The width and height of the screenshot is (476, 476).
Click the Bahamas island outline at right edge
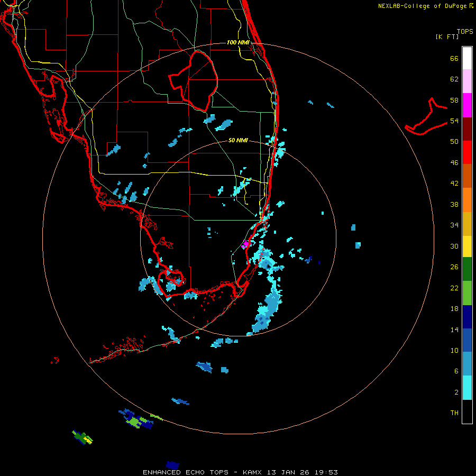[x=426, y=117]
